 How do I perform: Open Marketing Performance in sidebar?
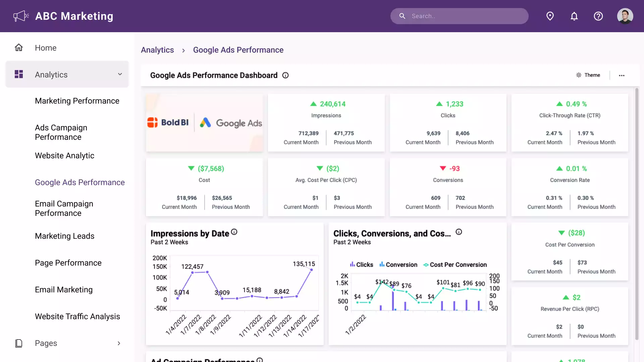click(77, 101)
